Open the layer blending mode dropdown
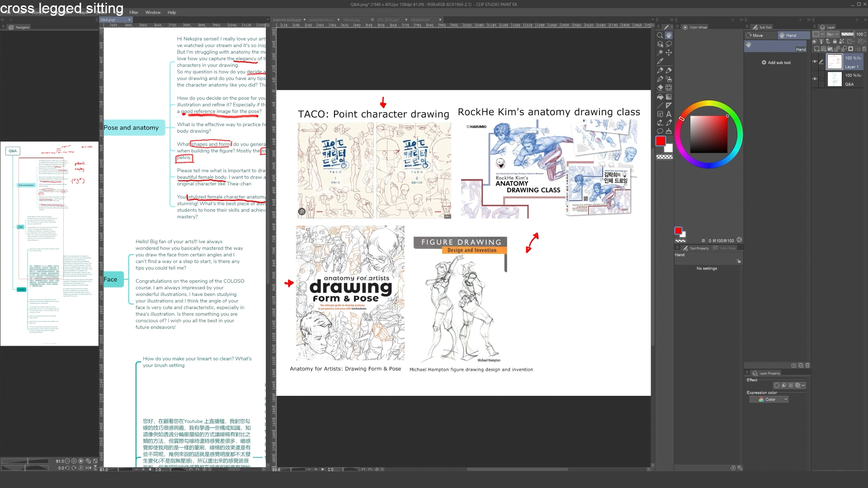Viewport: 868px width, 488px height. point(832,34)
